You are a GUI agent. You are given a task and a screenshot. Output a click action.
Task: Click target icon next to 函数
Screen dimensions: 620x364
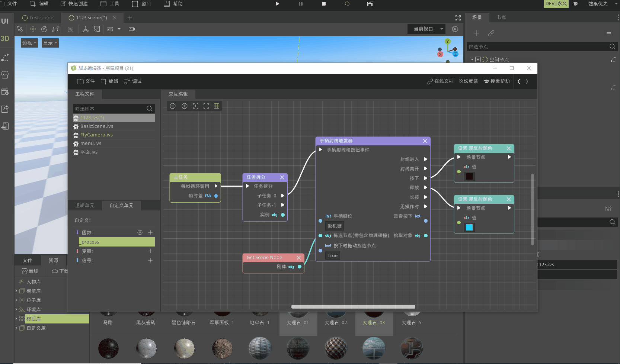tap(140, 232)
